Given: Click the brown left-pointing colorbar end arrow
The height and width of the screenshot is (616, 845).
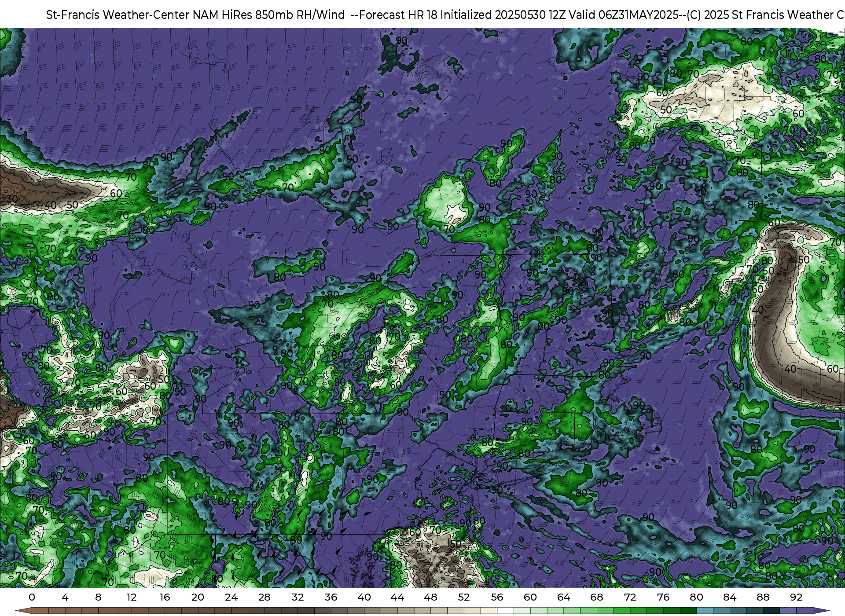Looking at the screenshot, I should (x=23, y=611).
